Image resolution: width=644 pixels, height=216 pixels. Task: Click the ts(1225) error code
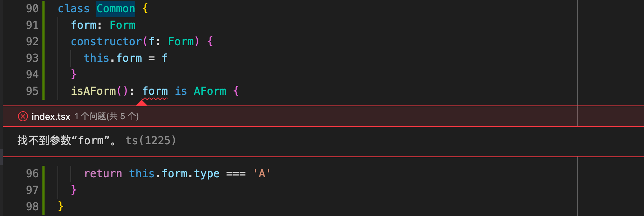(151, 140)
